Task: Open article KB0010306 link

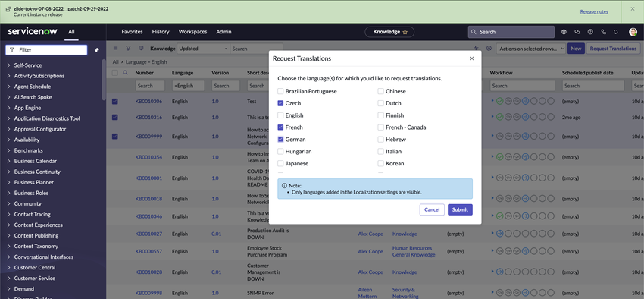Action: [x=148, y=101]
